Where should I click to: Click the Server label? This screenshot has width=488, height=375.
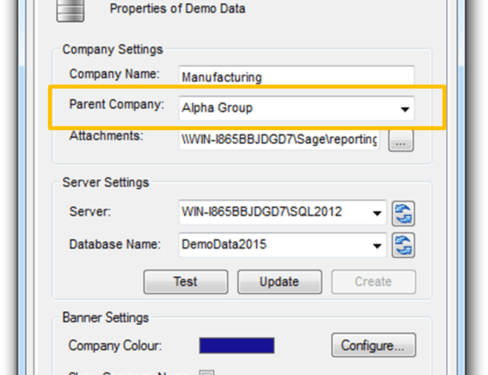90,212
